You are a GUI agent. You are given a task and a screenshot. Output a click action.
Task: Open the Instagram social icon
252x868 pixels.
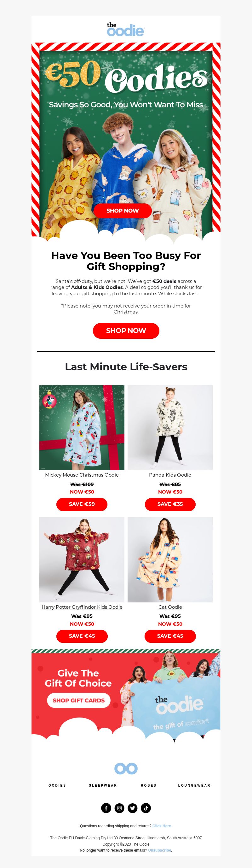click(x=119, y=808)
